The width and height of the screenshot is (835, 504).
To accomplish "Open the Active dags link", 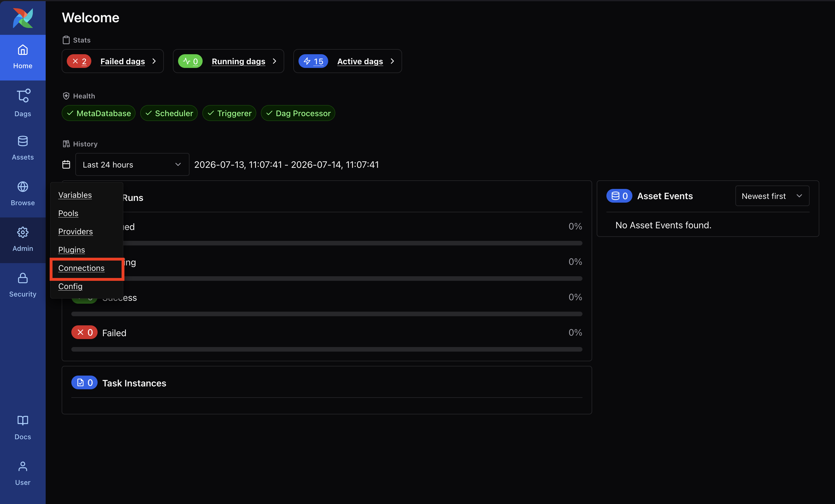I will (x=360, y=61).
